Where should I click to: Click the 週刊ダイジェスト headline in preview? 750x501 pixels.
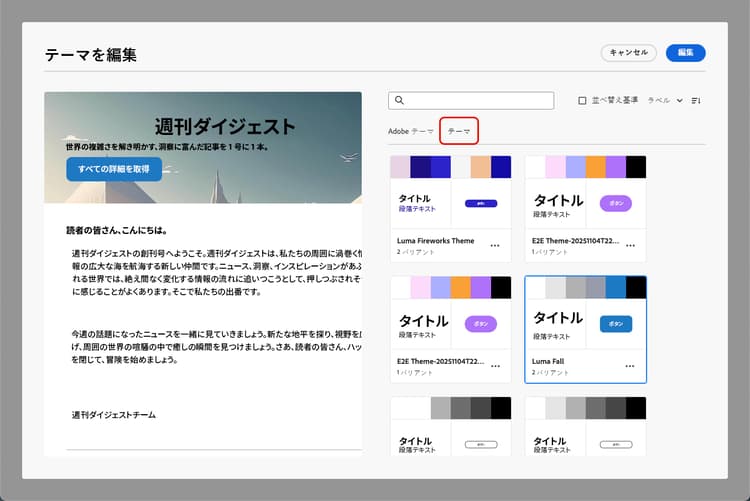(225, 127)
